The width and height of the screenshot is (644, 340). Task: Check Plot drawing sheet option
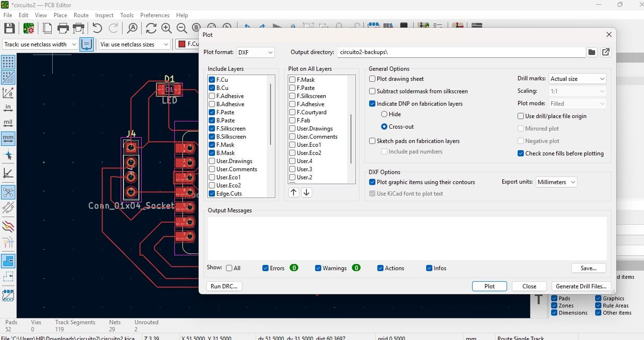click(373, 79)
